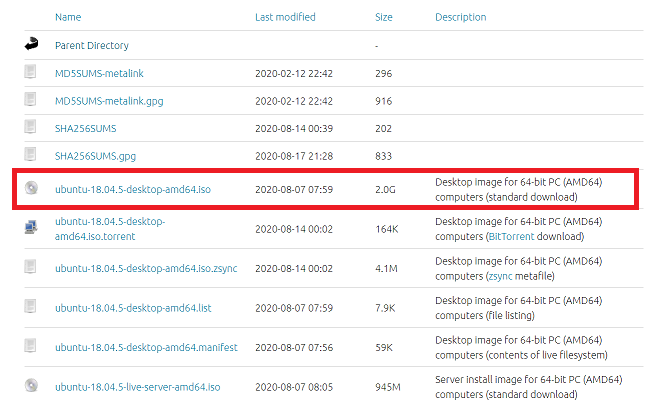Click the 2020-08-07 08:05 modified date
655x404 pixels.
click(294, 387)
